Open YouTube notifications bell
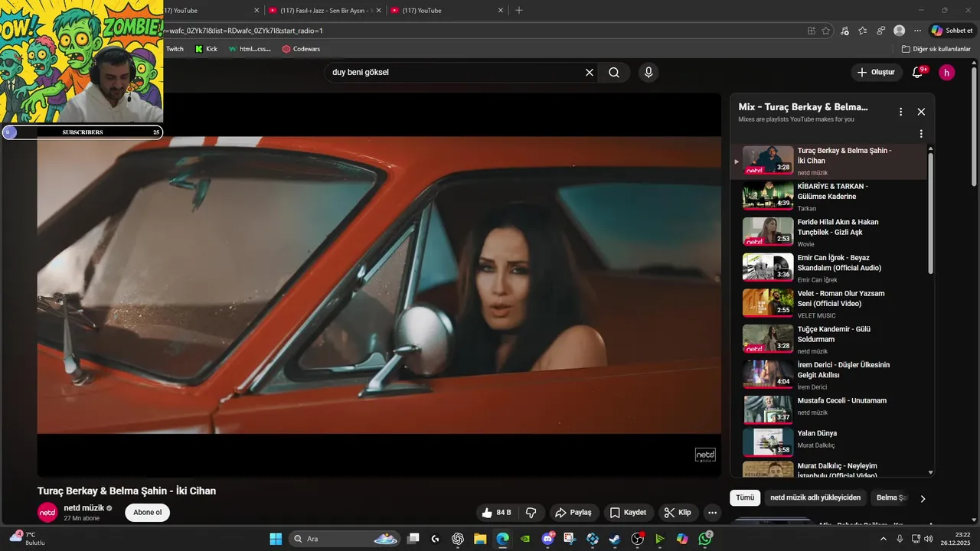980x551 pixels. click(x=917, y=72)
